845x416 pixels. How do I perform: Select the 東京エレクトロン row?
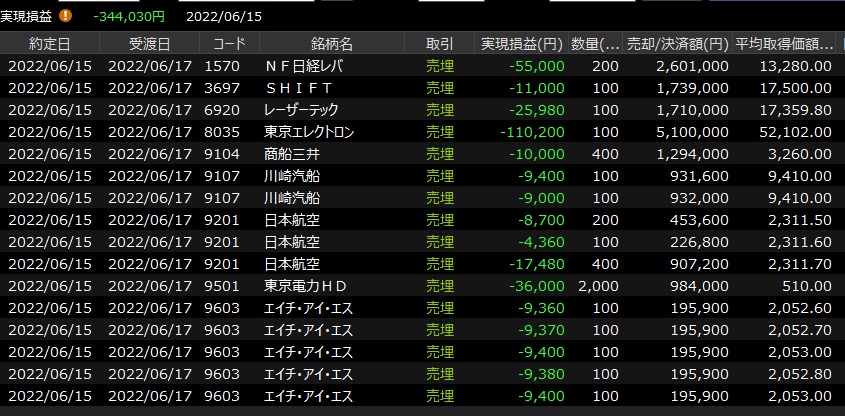309,132
